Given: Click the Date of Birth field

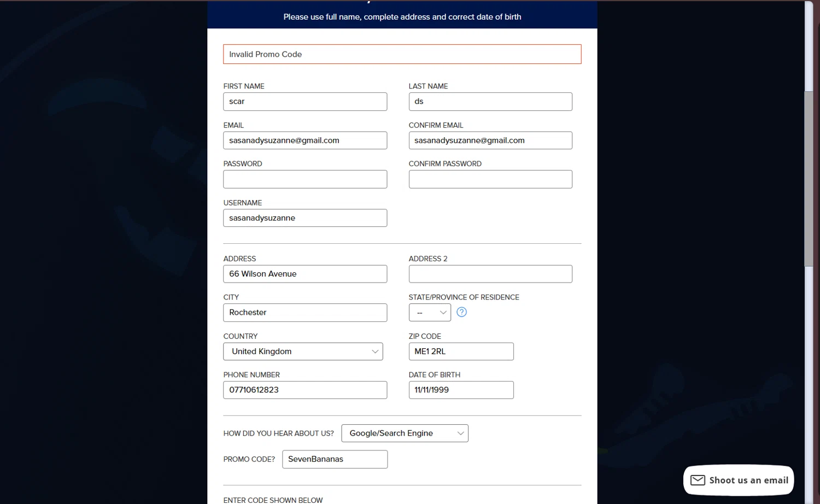Looking at the screenshot, I should point(461,390).
